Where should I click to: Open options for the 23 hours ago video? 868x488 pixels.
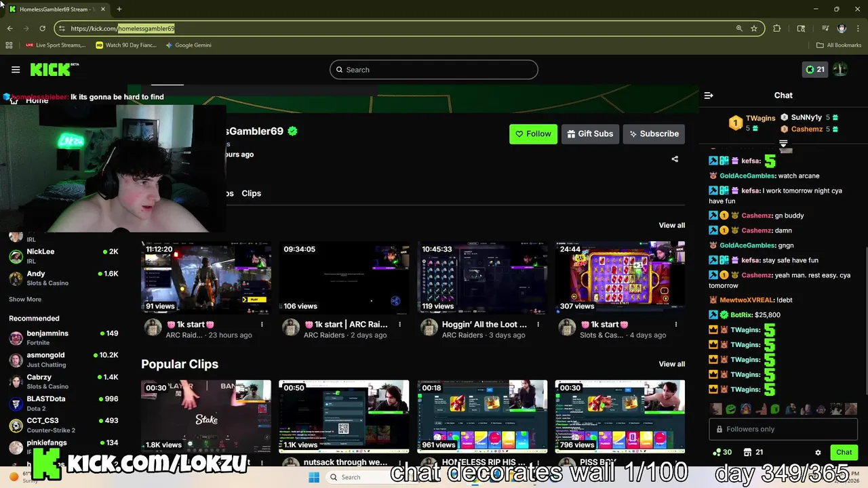click(262, 325)
